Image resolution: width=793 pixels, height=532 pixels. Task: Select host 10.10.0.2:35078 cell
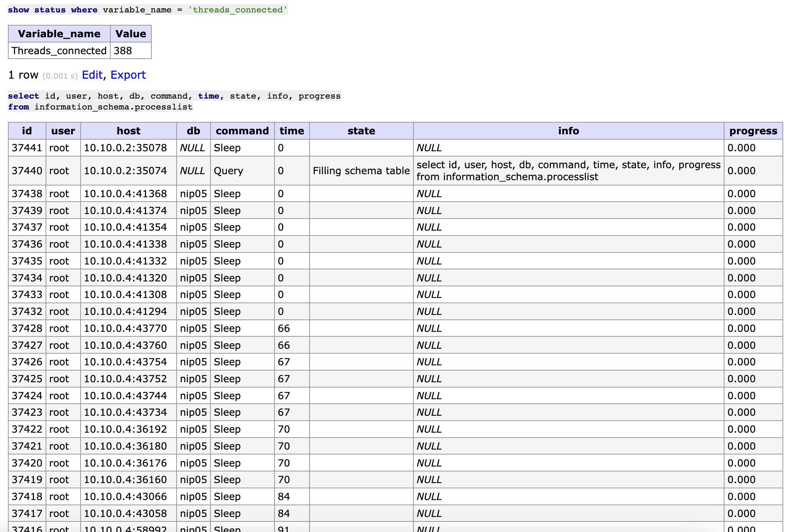(128, 148)
